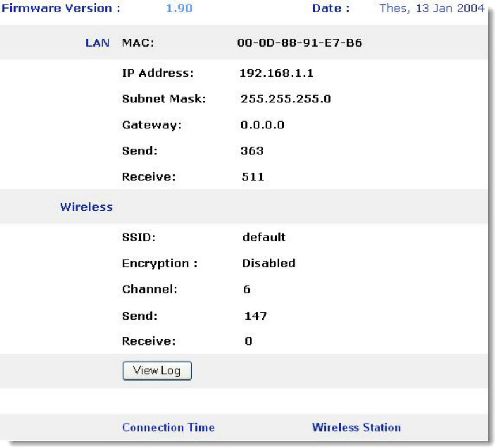Click the Wireless section heading

pyautogui.click(x=86, y=207)
